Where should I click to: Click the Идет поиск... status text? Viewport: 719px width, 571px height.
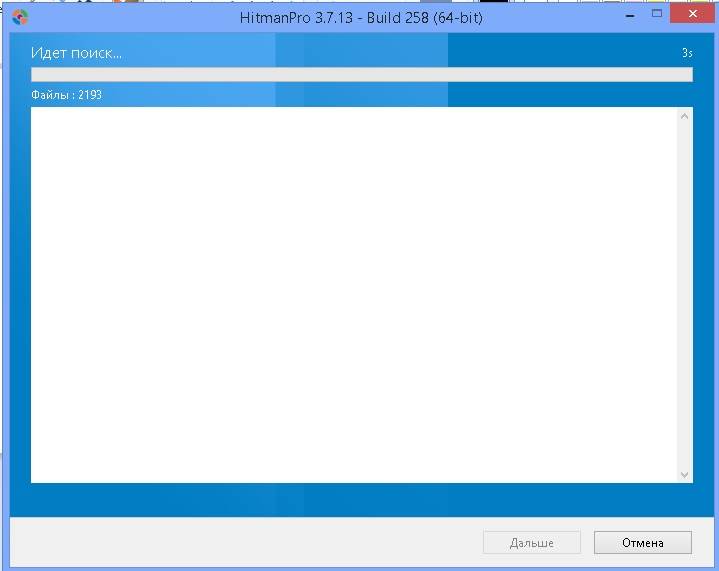(76, 53)
